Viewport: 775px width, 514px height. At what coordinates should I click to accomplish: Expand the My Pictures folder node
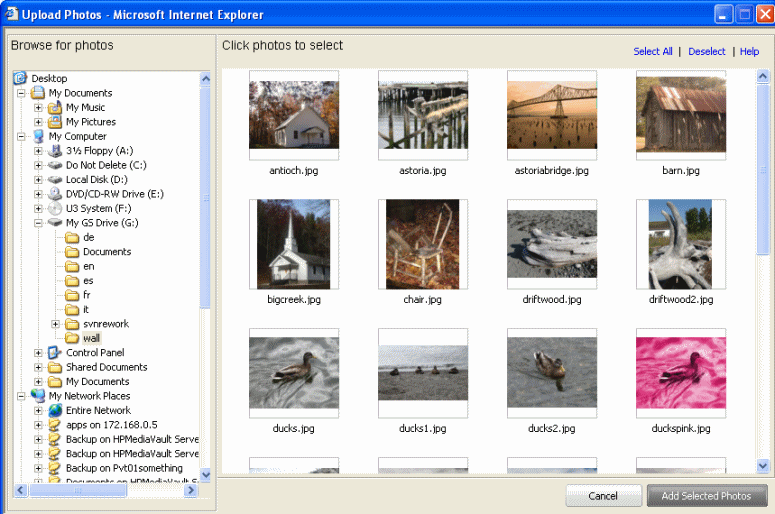(x=39, y=122)
